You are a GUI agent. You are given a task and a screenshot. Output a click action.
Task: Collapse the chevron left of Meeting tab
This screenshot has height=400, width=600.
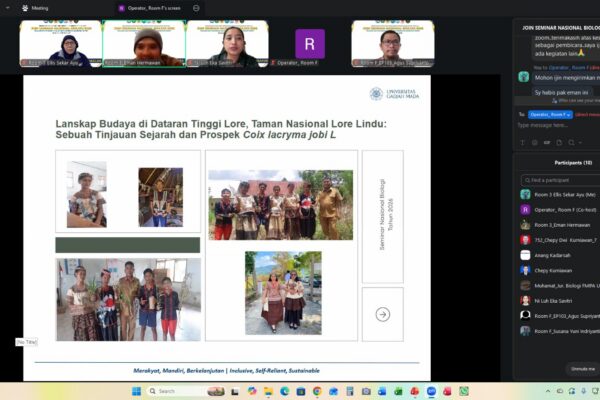pos(8,8)
